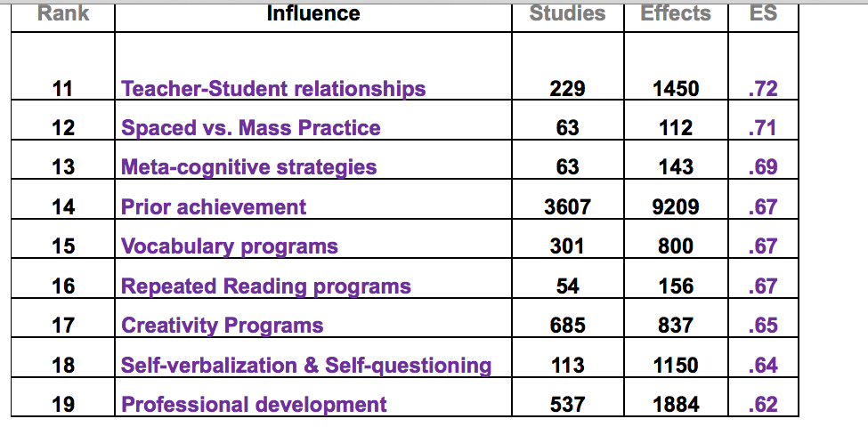This screenshot has width=868, height=443.
Task: Click the Influence column header
Action: click(x=313, y=13)
